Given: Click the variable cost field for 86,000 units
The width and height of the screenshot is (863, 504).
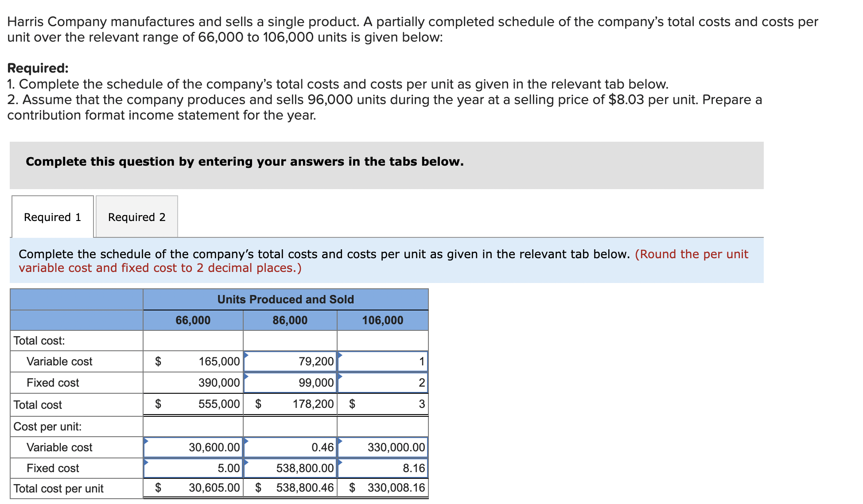Looking at the screenshot, I should click(290, 361).
